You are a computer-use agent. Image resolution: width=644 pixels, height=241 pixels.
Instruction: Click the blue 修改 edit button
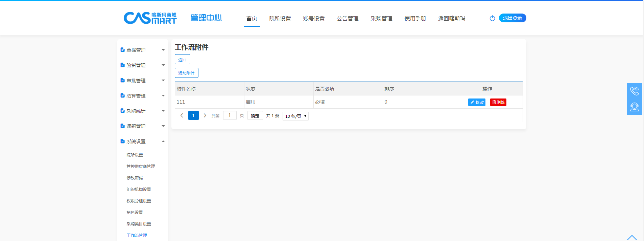point(477,102)
